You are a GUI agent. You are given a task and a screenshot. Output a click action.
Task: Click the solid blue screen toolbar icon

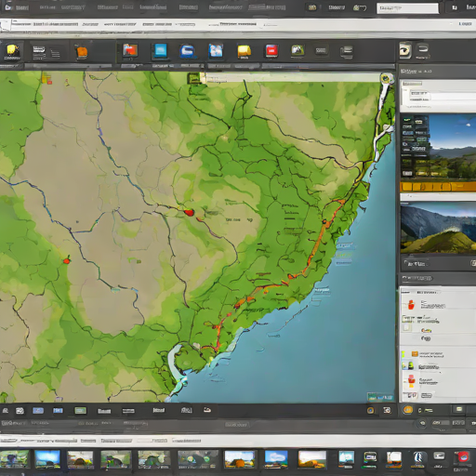tap(160, 50)
